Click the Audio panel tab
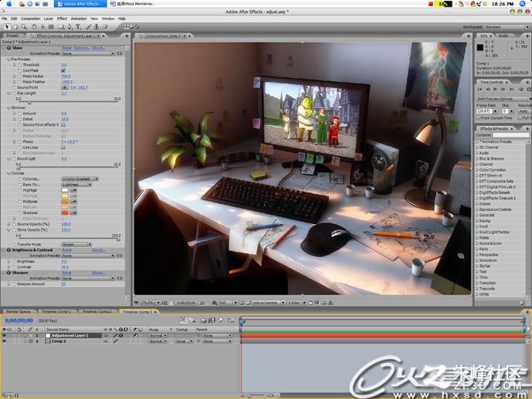The height and width of the screenshot is (399, 532). (x=503, y=36)
